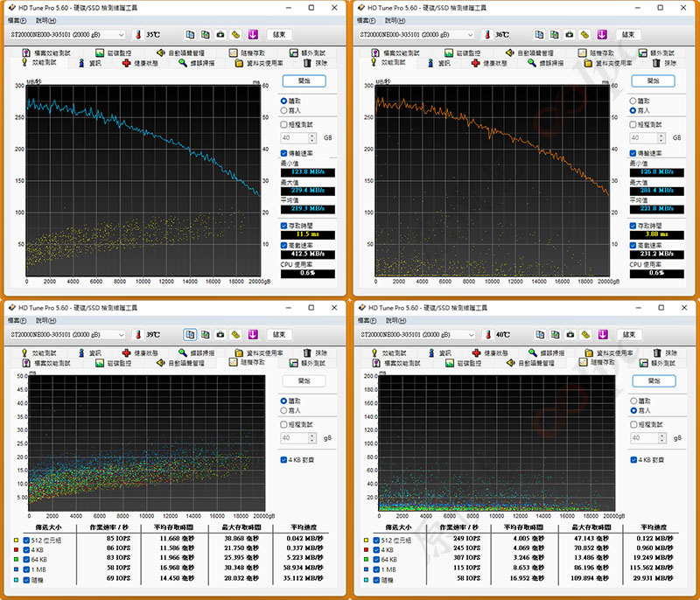Viewport: 700px width, 600px height.
Task: Click 結束 exit button in 35°C window
Action: (x=279, y=34)
